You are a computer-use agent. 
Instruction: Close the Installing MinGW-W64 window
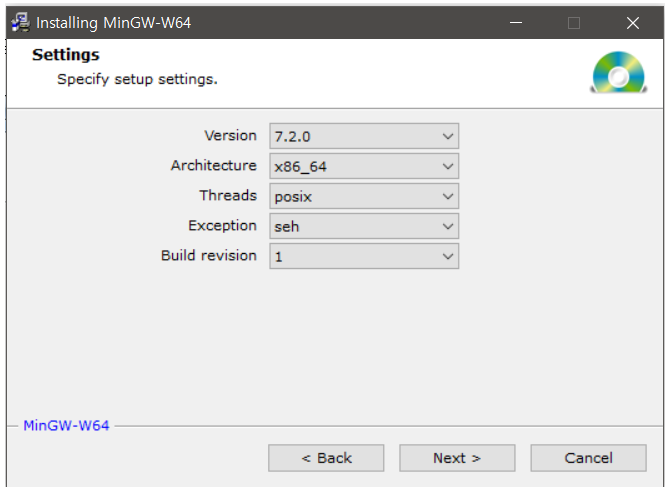click(x=632, y=23)
